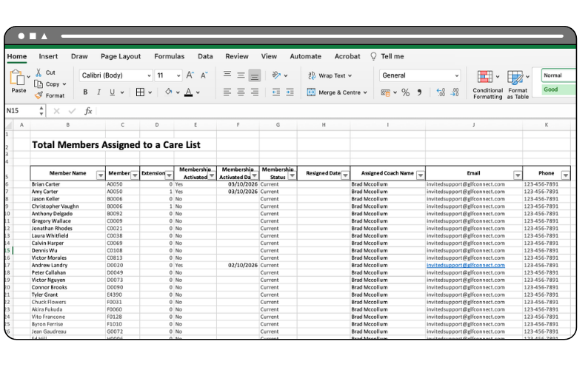Click the Cut scissors icon
This screenshot has width=588, height=370.
(39, 73)
